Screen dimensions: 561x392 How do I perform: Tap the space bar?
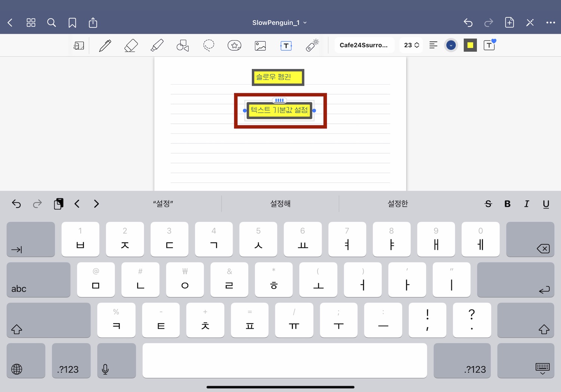click(285, 361)
